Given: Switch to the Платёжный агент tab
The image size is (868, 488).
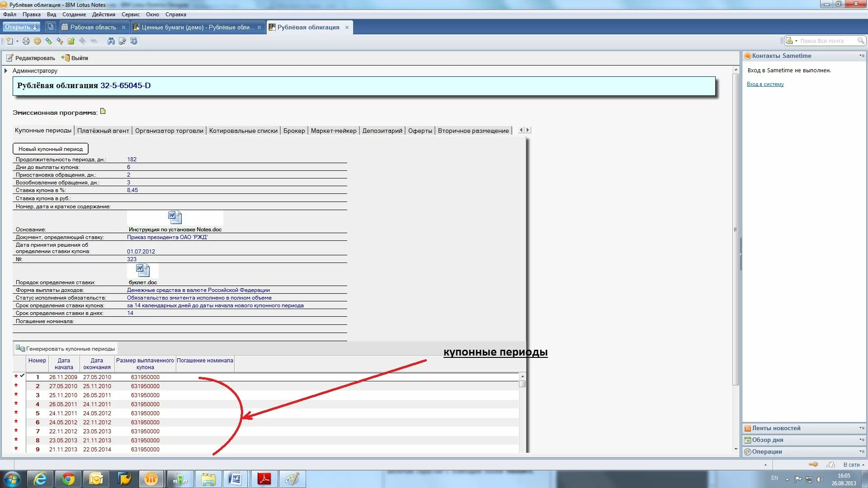Looking at the screenshot, I should coord(103,131).
